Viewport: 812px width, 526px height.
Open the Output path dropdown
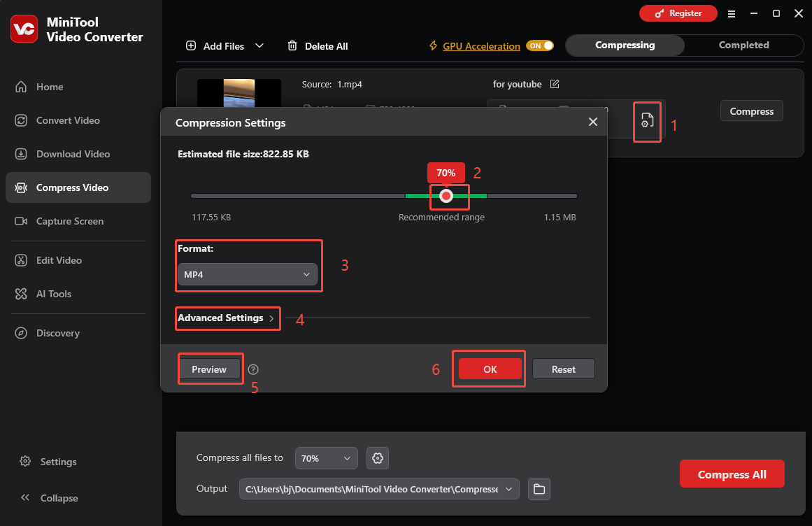pos(379,489)
